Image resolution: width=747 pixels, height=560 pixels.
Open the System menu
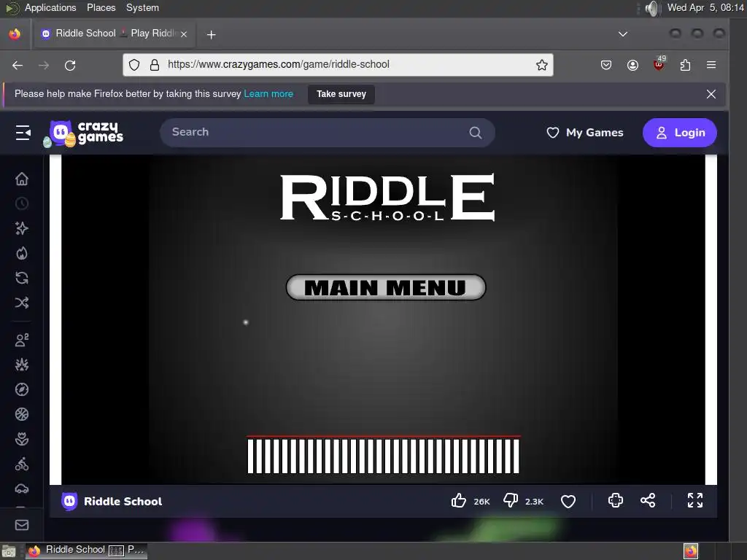[142, 7]
